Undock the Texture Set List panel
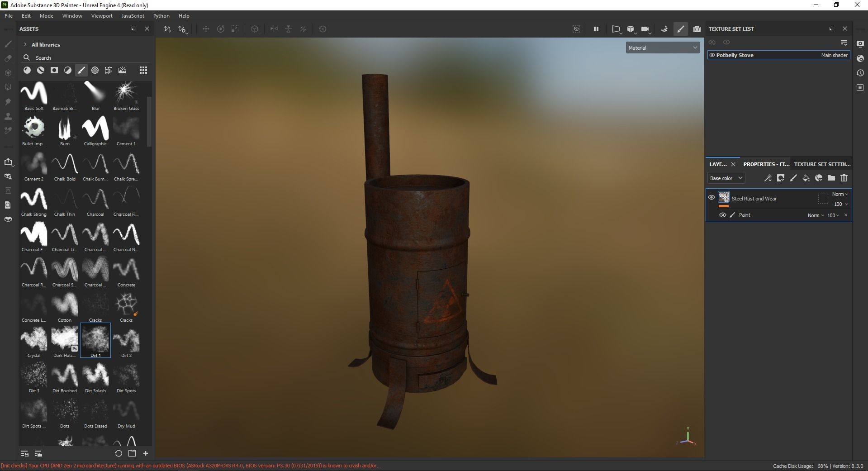 coord(831,29)
